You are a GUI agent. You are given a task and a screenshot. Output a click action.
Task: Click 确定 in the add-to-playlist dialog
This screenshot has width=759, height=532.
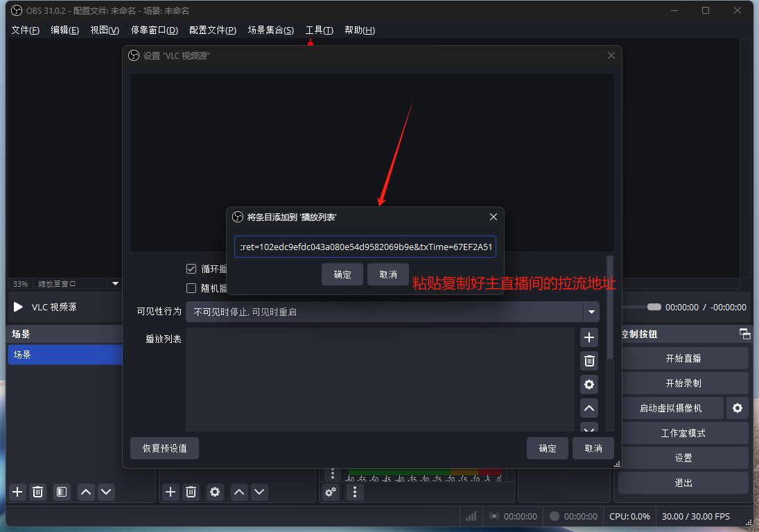pos(342,274)
